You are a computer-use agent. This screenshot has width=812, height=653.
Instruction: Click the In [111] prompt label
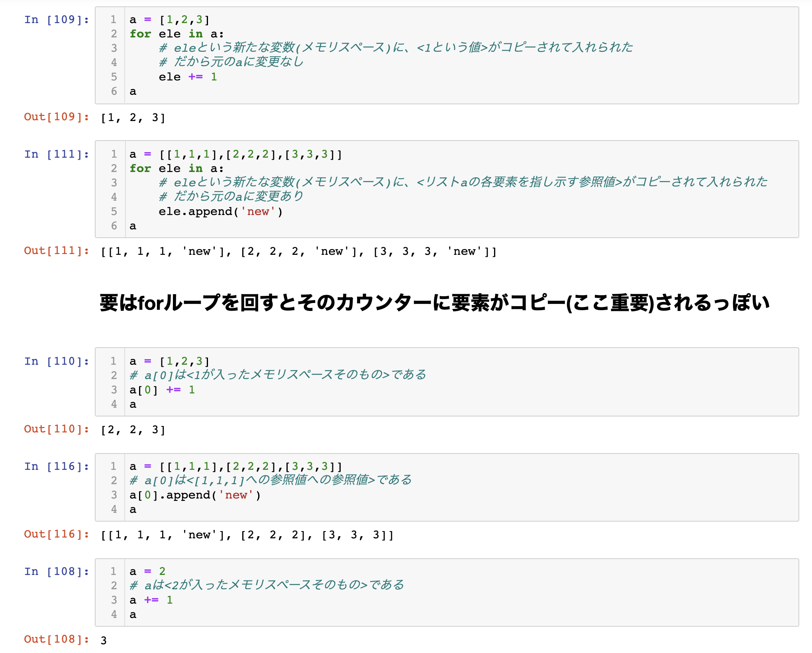click(x=57, y=154)
